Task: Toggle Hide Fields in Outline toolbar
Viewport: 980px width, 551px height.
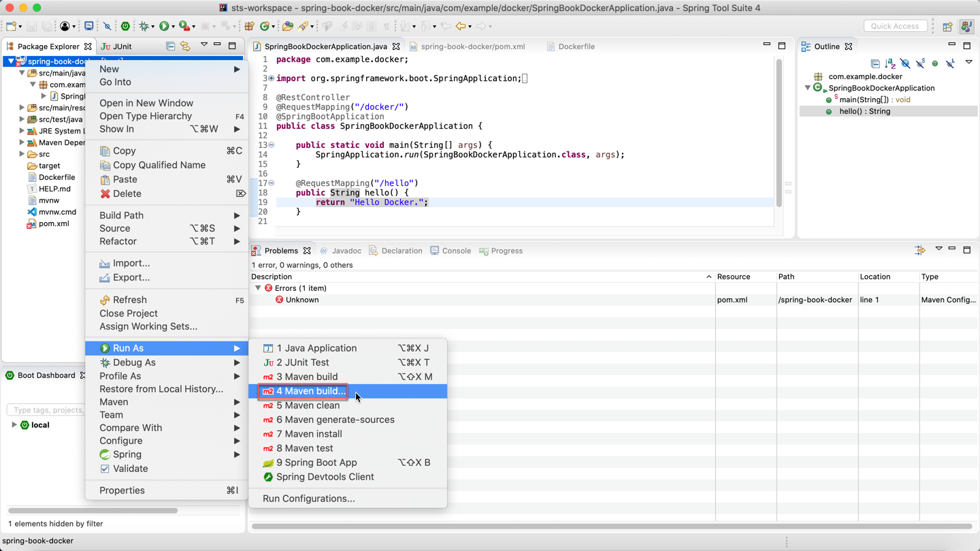Action: pyautogui.click(x=905, y=63)
